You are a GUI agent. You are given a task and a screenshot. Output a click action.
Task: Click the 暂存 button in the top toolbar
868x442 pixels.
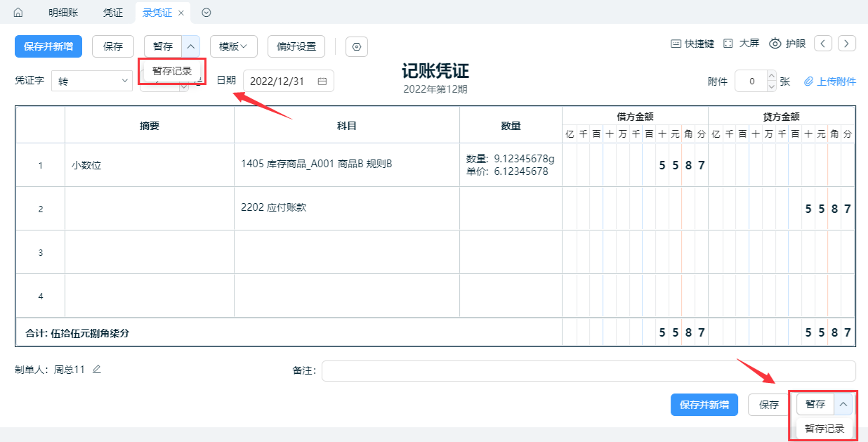coord(163,46)
